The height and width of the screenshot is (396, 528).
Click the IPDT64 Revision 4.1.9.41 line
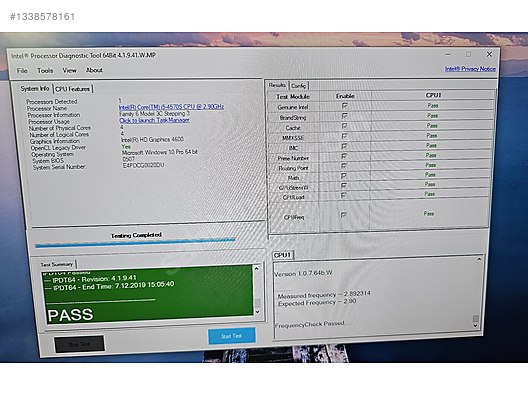tap(91, 279)
